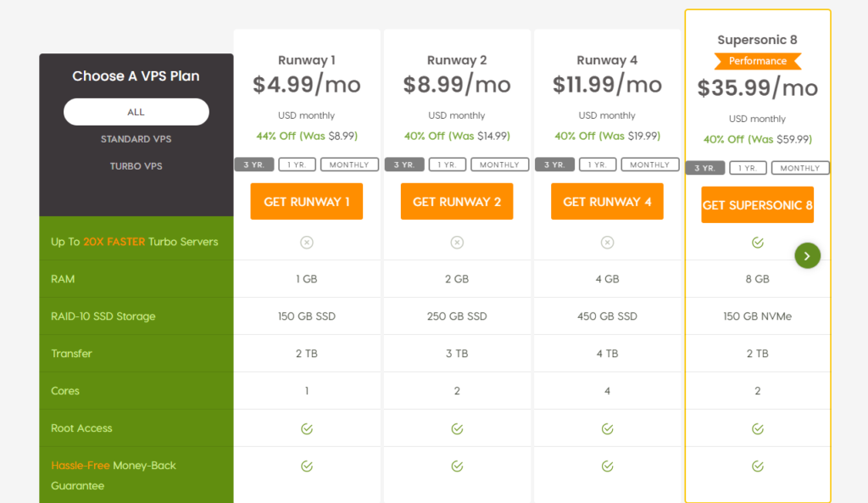The height and width of the screenshot is (503, 868).
Task: Click Runway 1 turbo servers unavailable icon
Action: (x=307, y=242)
